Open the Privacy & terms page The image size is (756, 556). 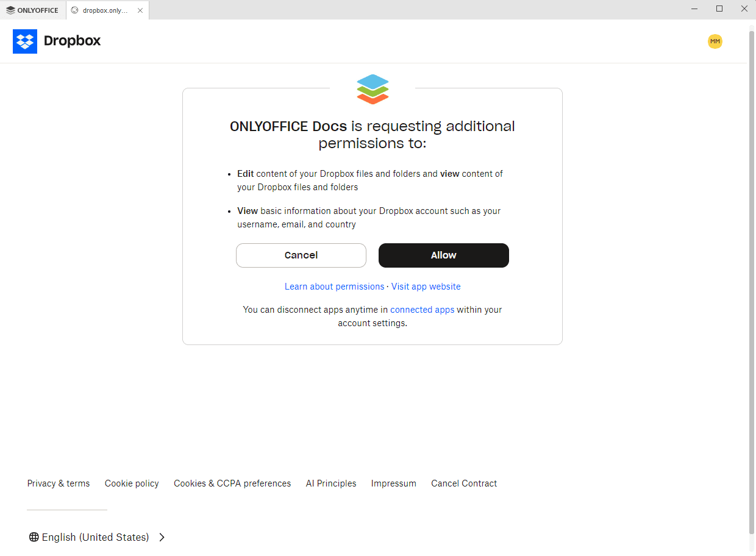(x=58, y=483)
